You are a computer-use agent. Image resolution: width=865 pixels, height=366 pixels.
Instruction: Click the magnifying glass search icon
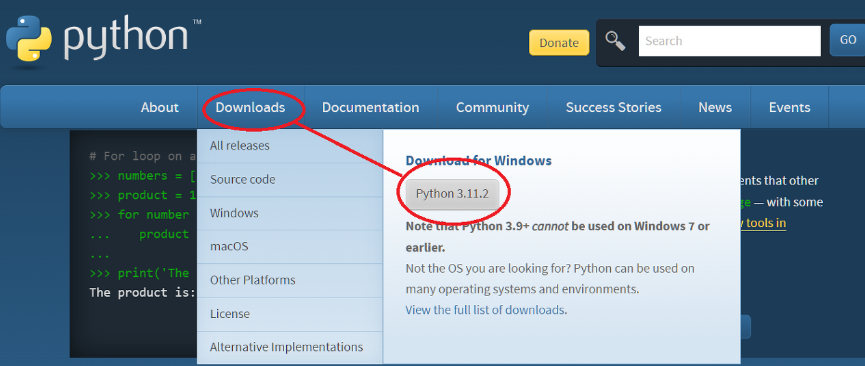pos(615,41)
